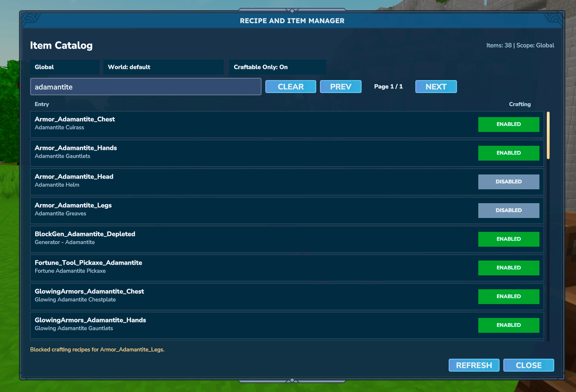Go to the NEXT page
Viewport: 576px width, 392px height.
click(x=436, y=87)
